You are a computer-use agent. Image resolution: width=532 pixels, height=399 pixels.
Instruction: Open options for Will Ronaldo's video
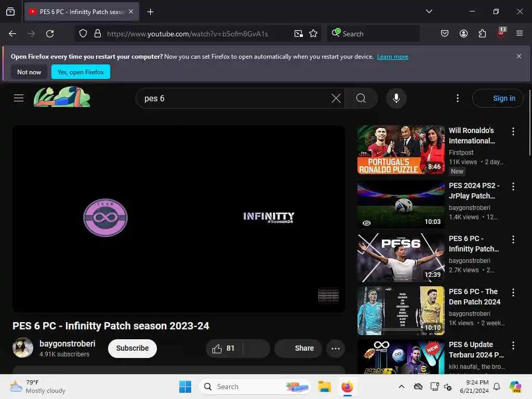tap(513, 131)
